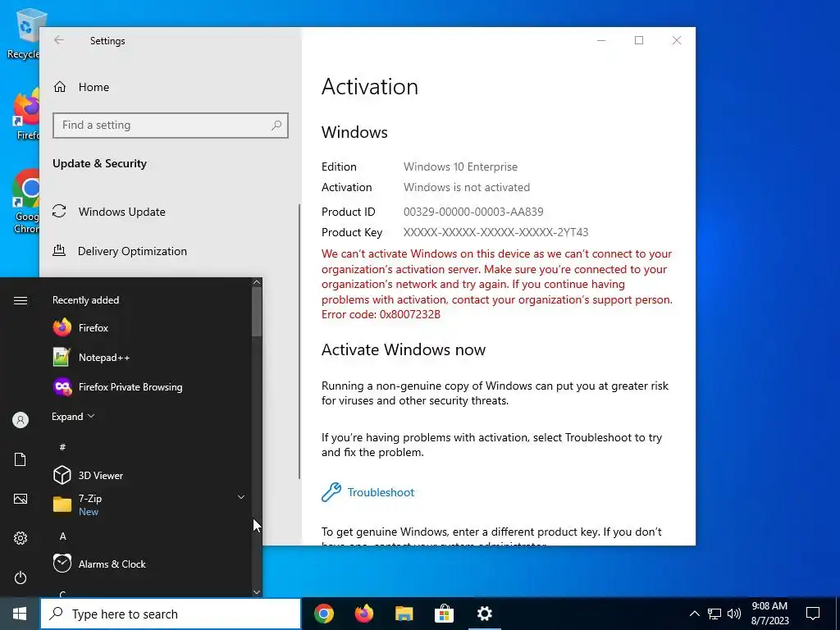
Task: Click the Update & Security heading
Action: (99, 163)
